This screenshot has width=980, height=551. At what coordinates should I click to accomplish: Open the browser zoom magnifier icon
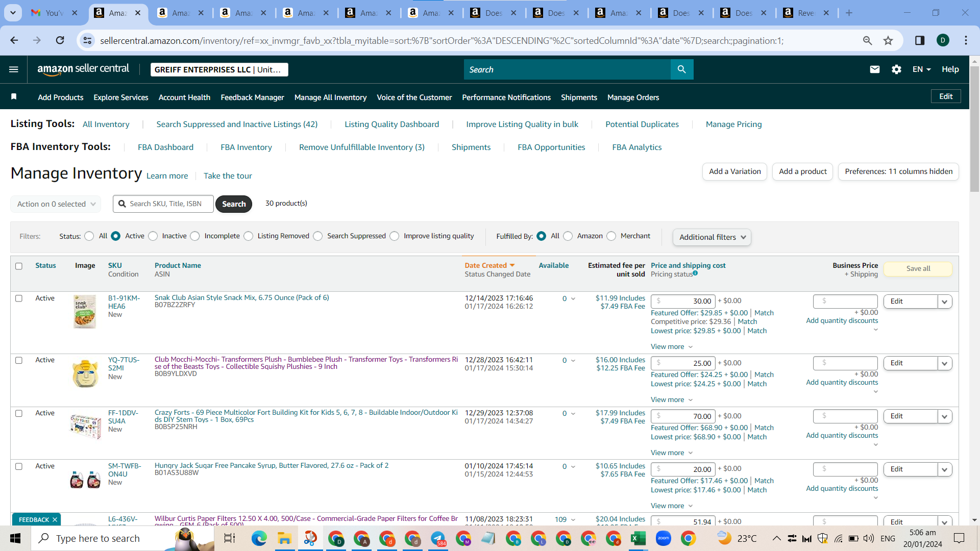[867, 40]
